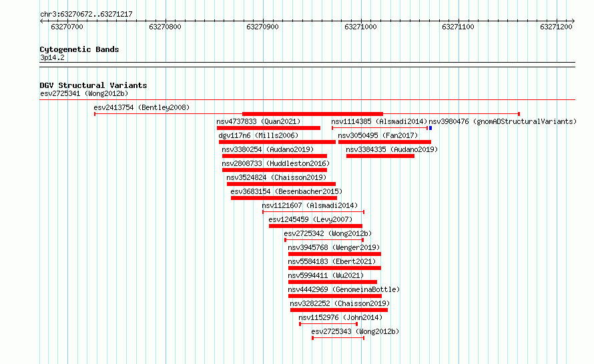This screenshot has width=594, height=364.
Task: Open variant dgv117n6 (Mills2006) label
Action: point(258,135)
